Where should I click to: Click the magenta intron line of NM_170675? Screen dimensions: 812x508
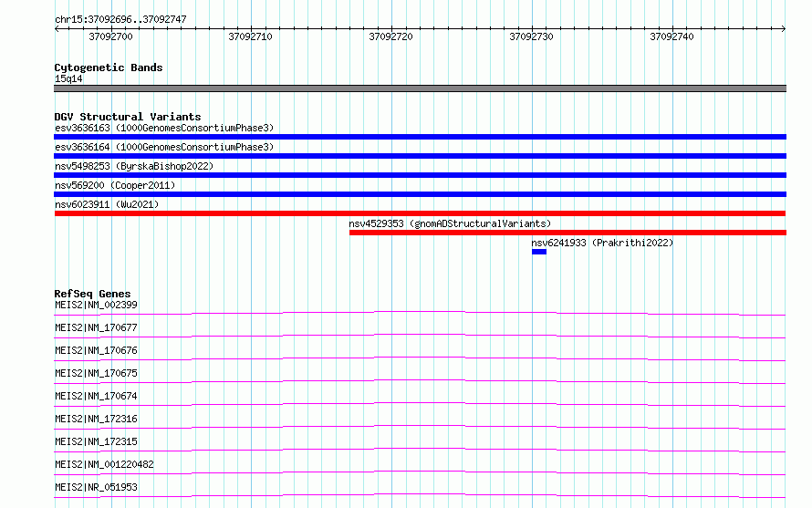(x=420, y=381)
